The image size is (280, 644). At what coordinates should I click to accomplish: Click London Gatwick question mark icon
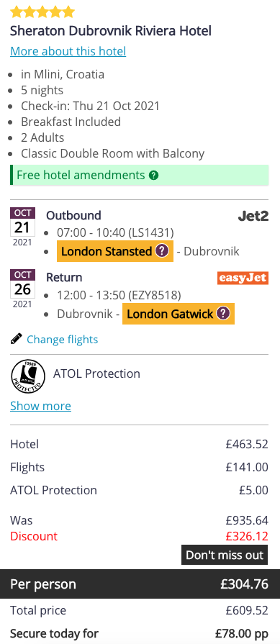223,314
